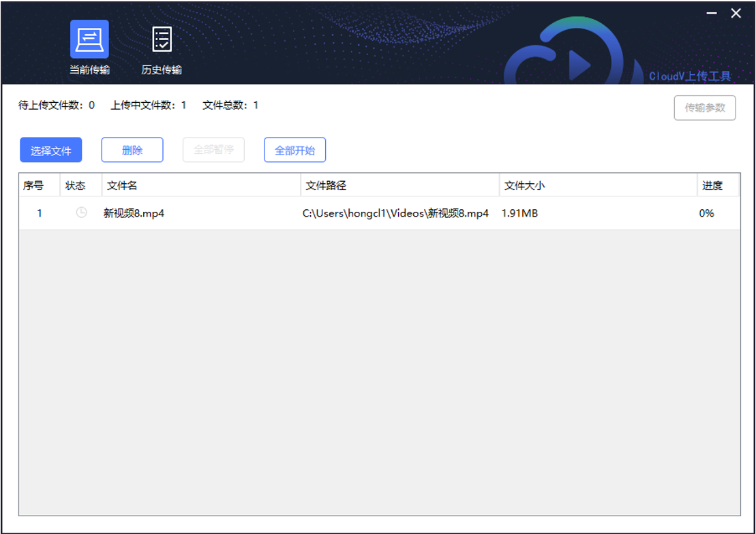Click the 上传中文件数: 1 counter
Screen dimensions: 756x534
(x=149, y=105)
